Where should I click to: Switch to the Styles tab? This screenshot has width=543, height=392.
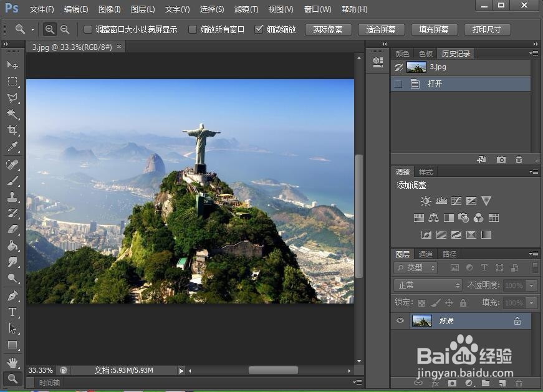pyautogui.click(x=426, y=172)
